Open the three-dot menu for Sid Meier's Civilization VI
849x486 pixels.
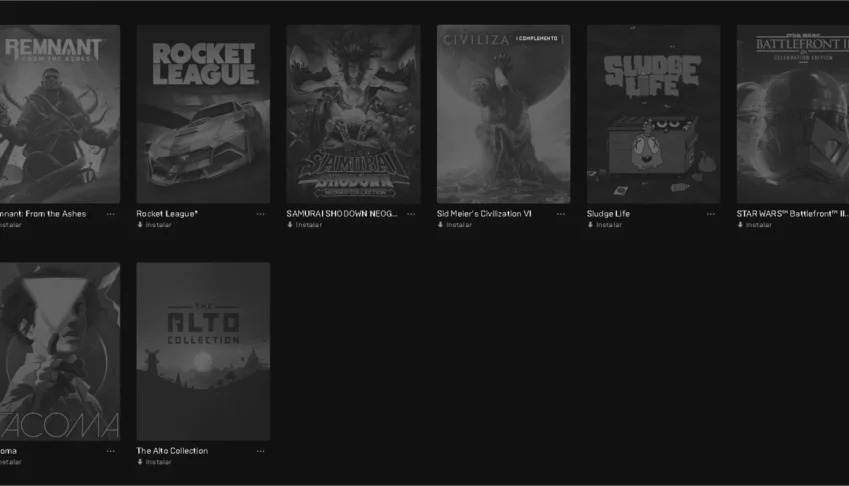pyautogui.click(x=561, y=214)
